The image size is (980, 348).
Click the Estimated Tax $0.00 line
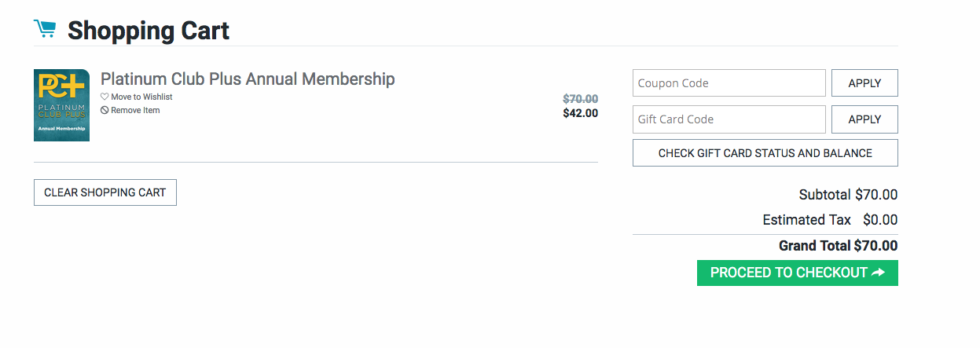[830, 220]
